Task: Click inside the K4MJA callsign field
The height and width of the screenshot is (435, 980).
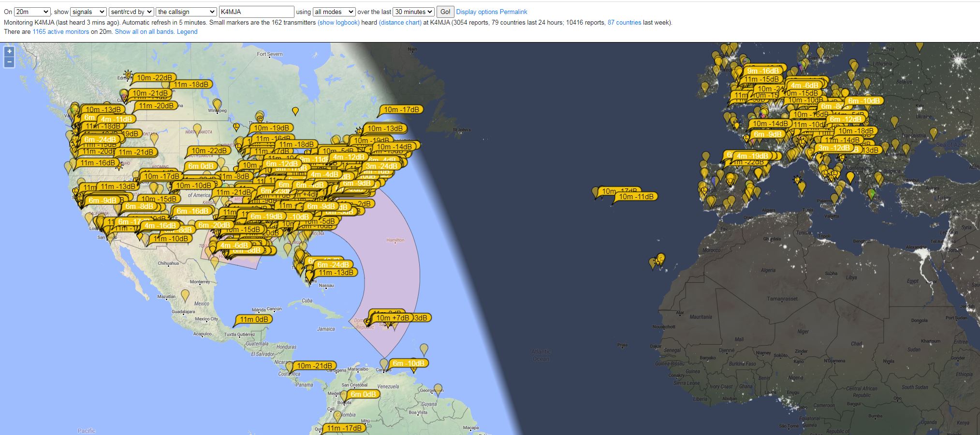Action: (257, 11)
